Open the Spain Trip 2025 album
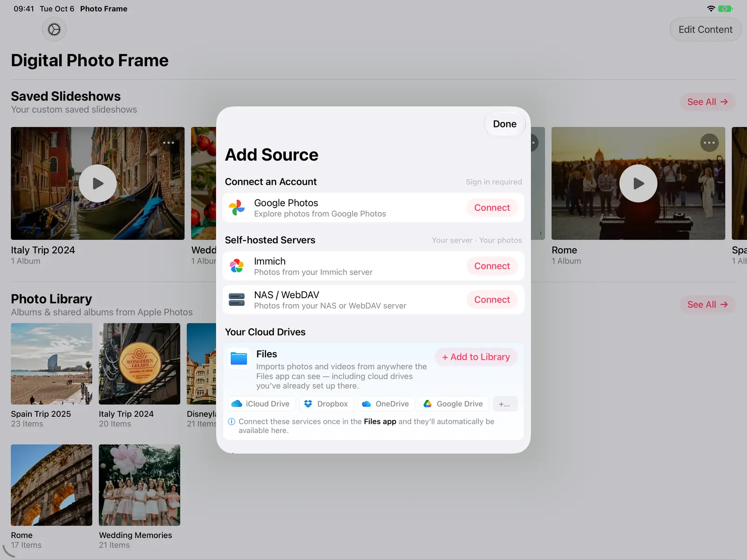The image size is (747, 560). [x=51, y=364]
